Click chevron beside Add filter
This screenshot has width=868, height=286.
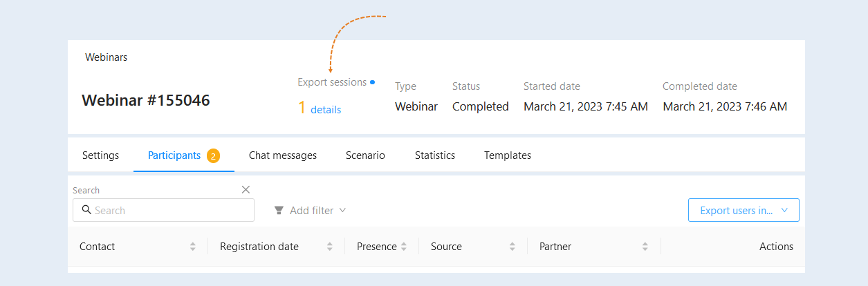(342, 210)
